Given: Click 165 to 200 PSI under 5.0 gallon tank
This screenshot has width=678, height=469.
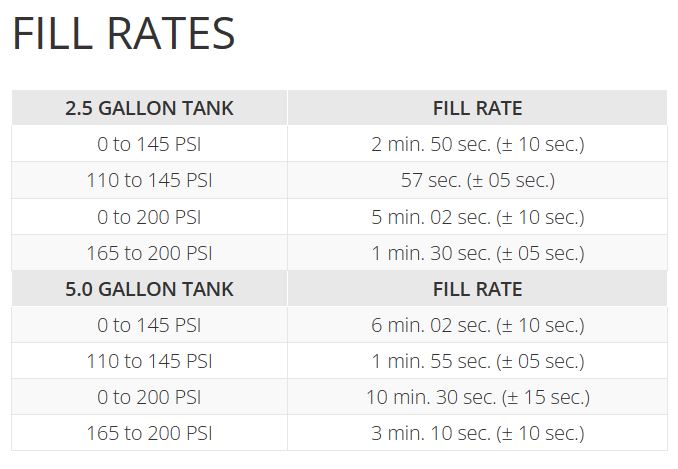Looking at the screenshot, I should tap(149, 433).
